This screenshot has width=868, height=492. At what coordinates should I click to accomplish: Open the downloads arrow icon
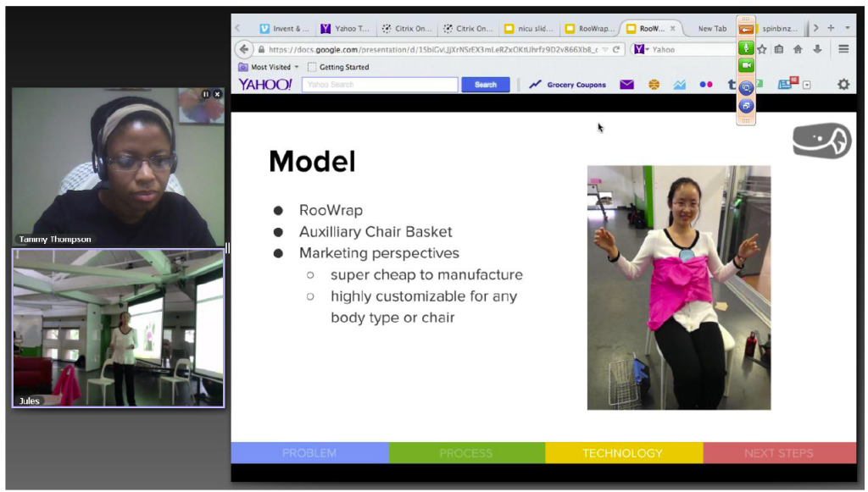point(817,49)
